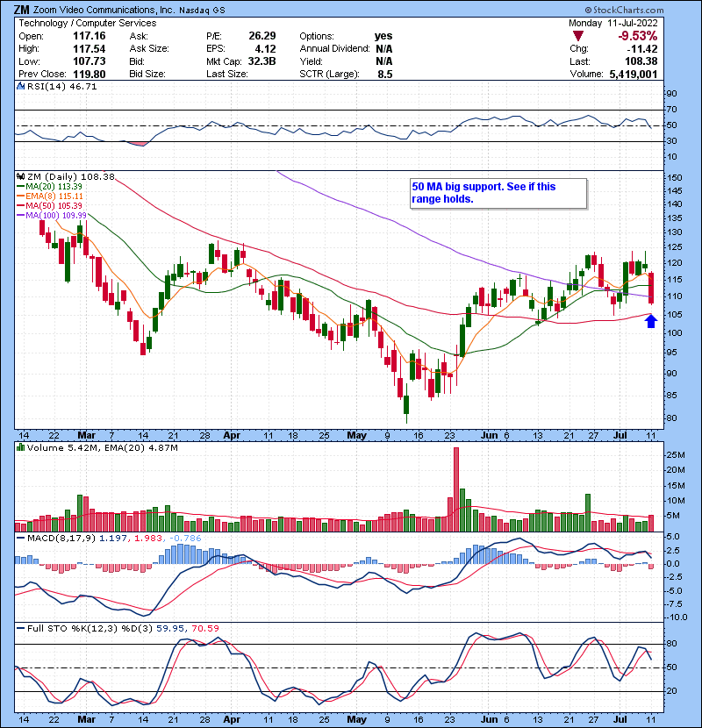The height and width of the screenshot is (728, 702).
Task: Click the last red candlestick on 11 Jul
Action: [651, 288]
